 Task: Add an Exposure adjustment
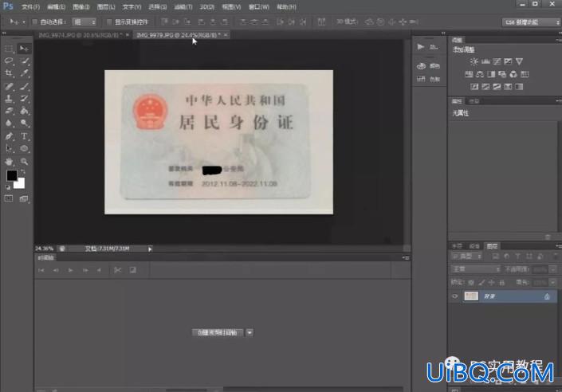point(508,61)
